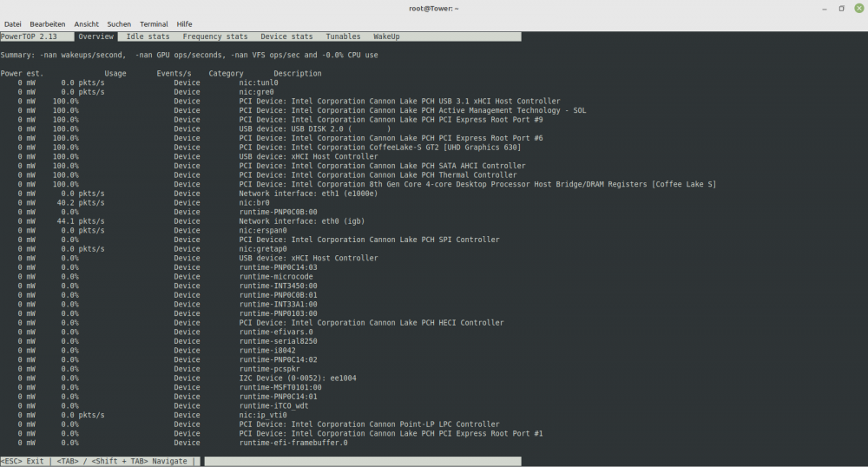The image size is (868, 467).
Task: Select the PCI Express Root Port #1 row
Action: click(x=280, y=433)
